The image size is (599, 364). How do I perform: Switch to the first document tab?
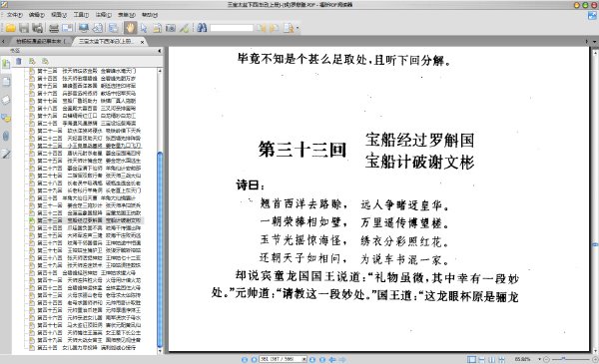tap(40, 41)
